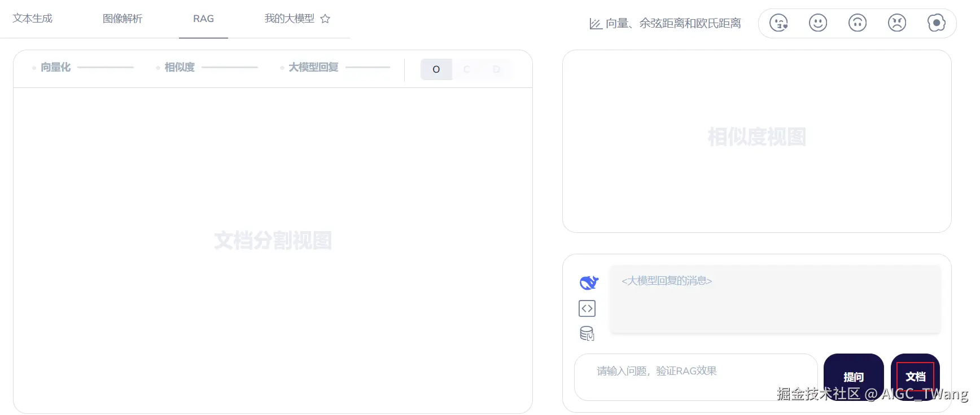Click the fried egg icon

(x=937, y=23)
